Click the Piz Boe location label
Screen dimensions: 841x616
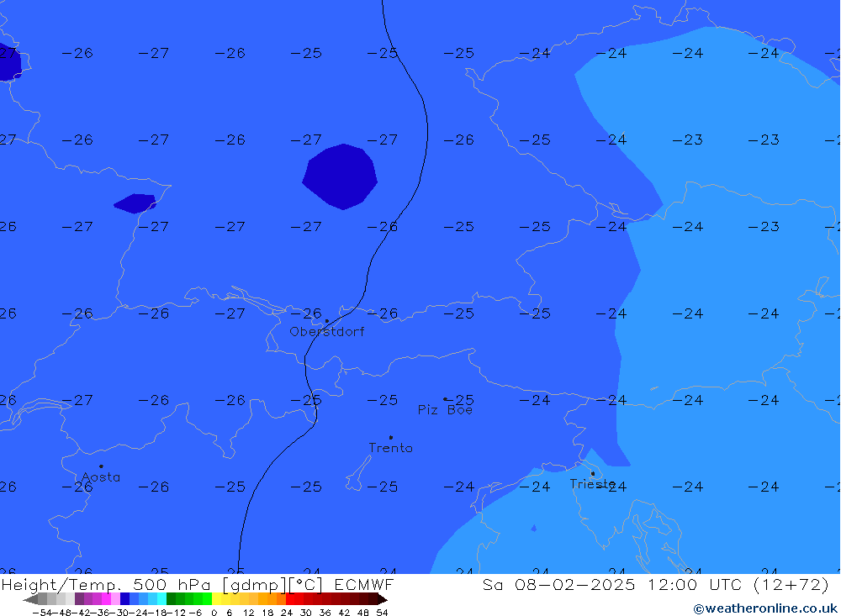[445, 410]
